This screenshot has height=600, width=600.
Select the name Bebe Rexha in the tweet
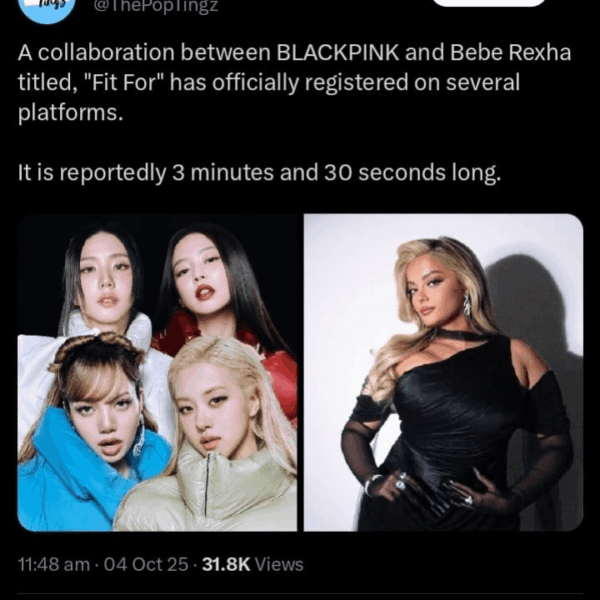510,52
